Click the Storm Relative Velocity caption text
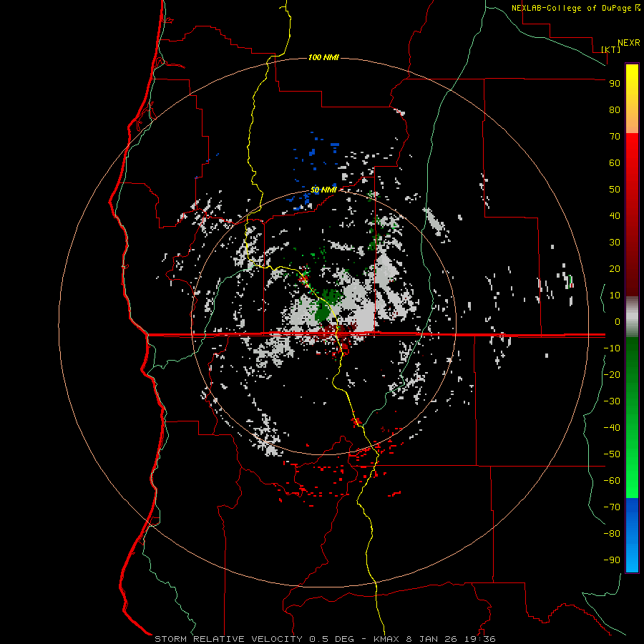 pos(325,639)
